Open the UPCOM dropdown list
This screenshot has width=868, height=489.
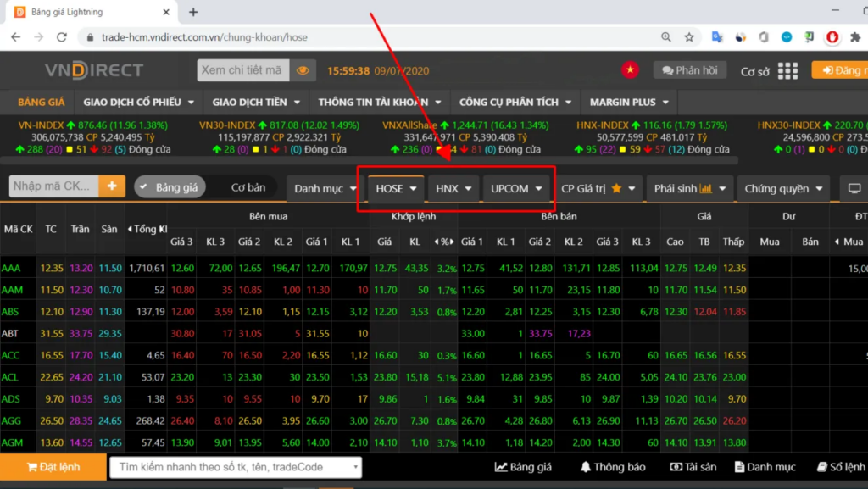point(517,188)
